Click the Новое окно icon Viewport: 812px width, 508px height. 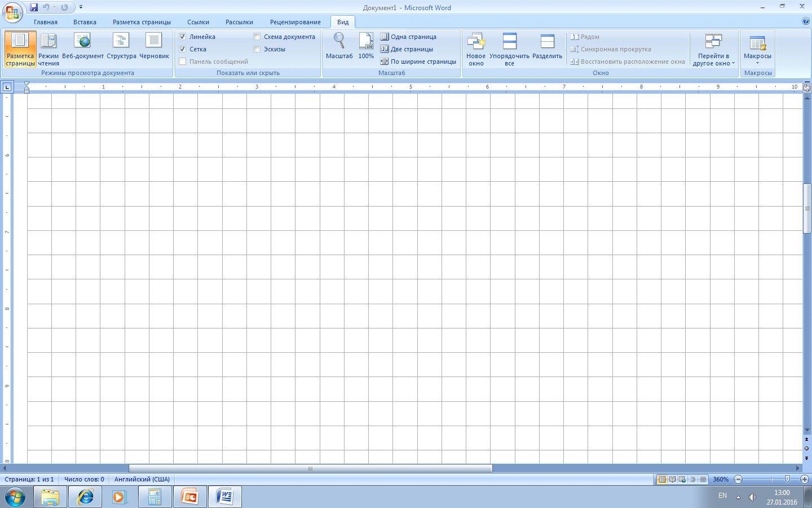[x=476, y=49]
